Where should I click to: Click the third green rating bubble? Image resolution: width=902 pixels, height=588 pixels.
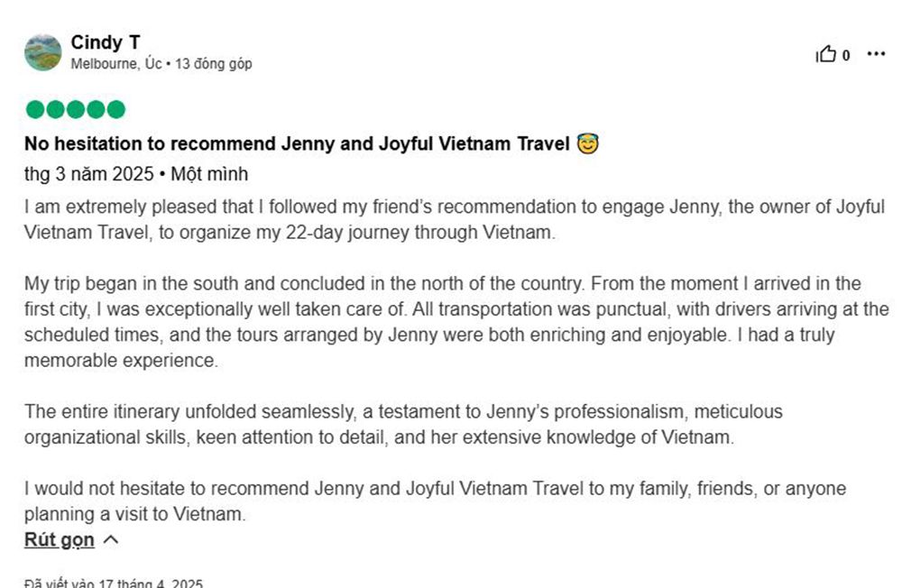76,109
